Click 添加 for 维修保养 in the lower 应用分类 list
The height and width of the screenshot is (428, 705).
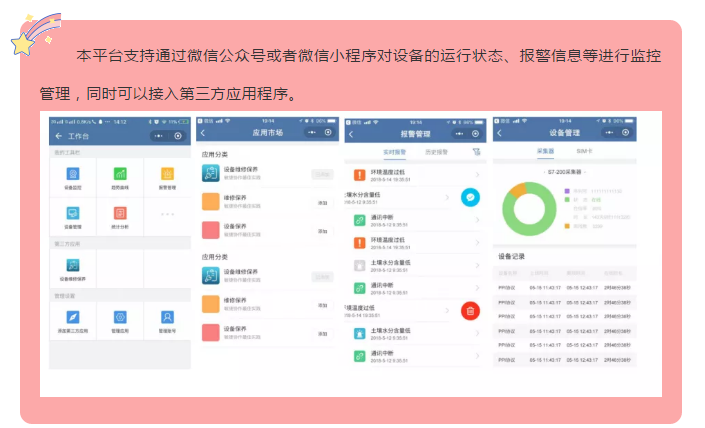tap(323, 305)
